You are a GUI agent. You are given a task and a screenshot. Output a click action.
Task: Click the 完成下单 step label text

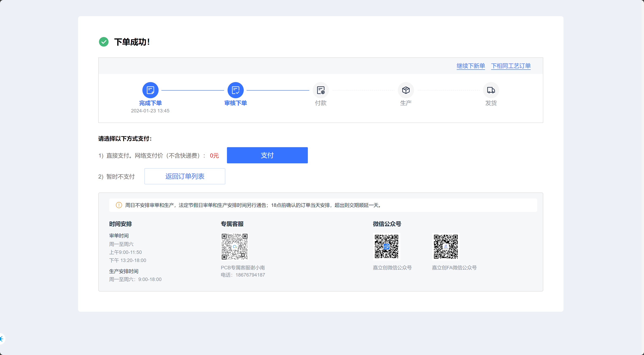150,103
